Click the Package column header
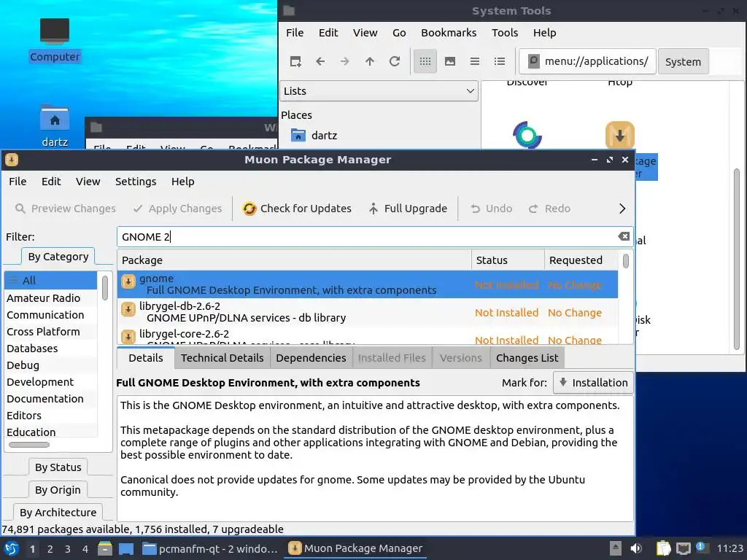Viewport: 747px width, 560px height. tap(295, 260)
